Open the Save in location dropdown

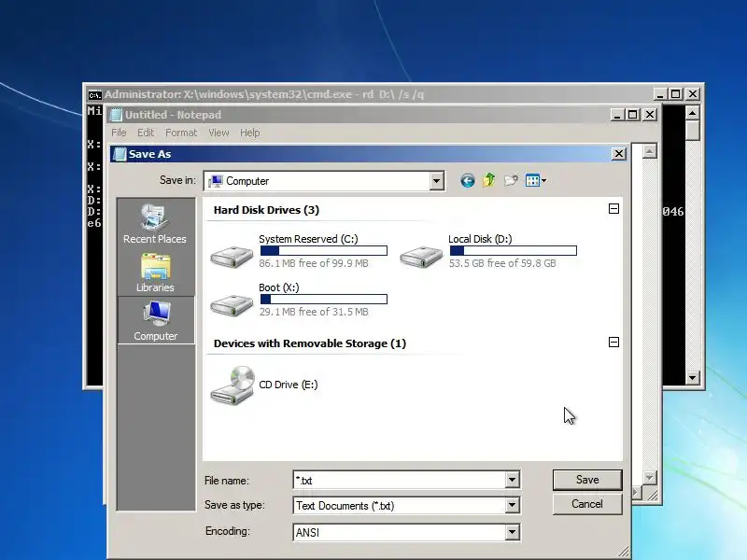click(x=436, y=181)
